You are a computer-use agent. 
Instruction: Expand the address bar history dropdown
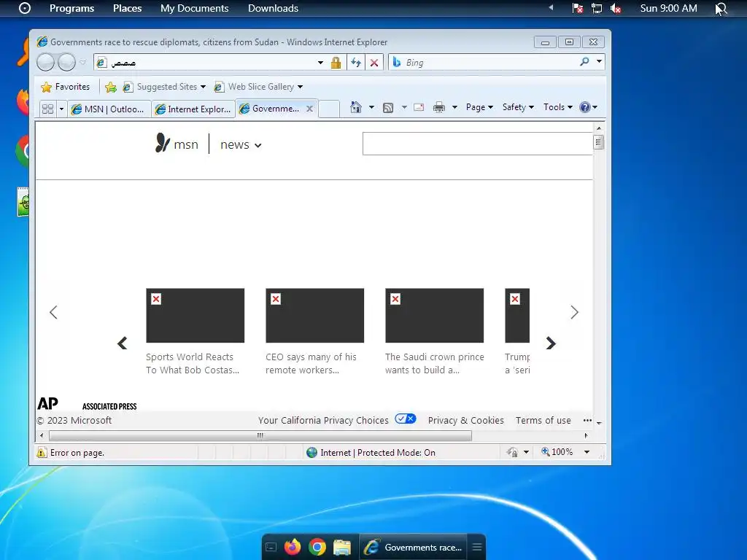321,63
